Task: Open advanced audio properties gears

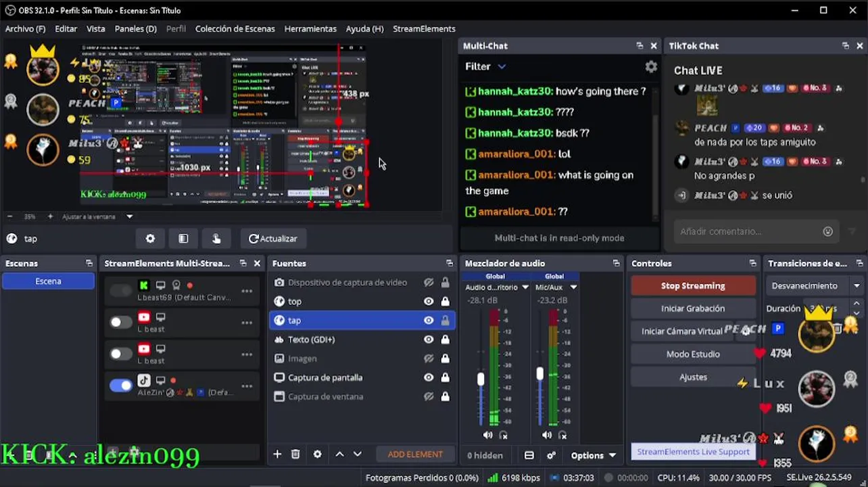Action: tap(551, 455)
